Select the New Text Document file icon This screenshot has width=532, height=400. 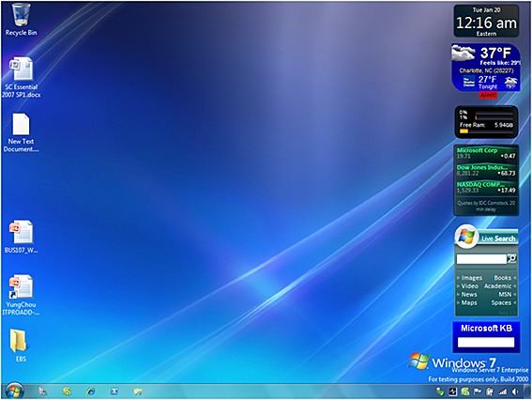pyautogui.click(x=21, y=132)
